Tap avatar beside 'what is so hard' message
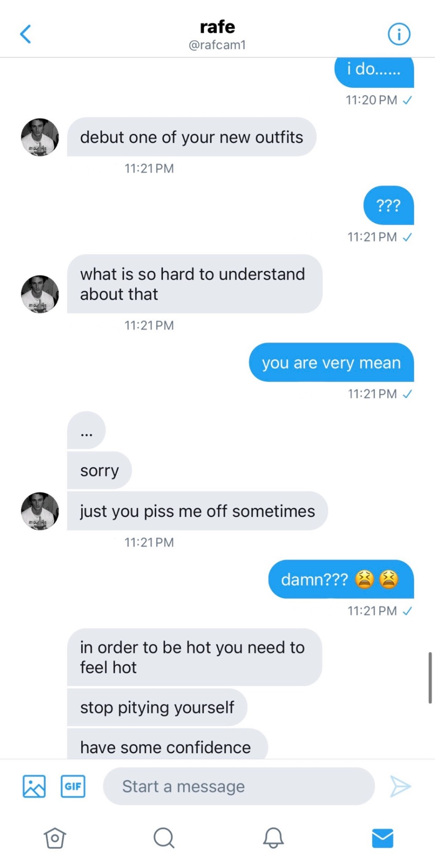 pyautogui.click(x=40, y=294)
